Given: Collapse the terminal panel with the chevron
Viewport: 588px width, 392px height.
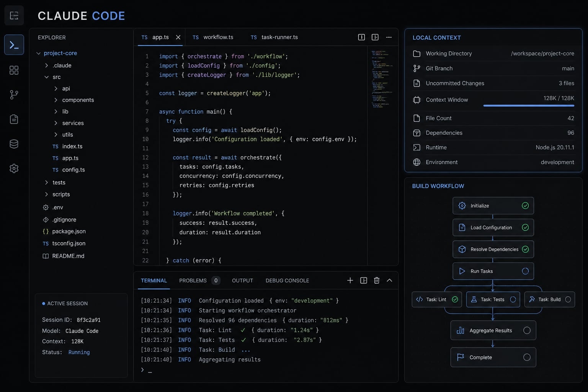Looking at the screenshot, I should 389,280.
